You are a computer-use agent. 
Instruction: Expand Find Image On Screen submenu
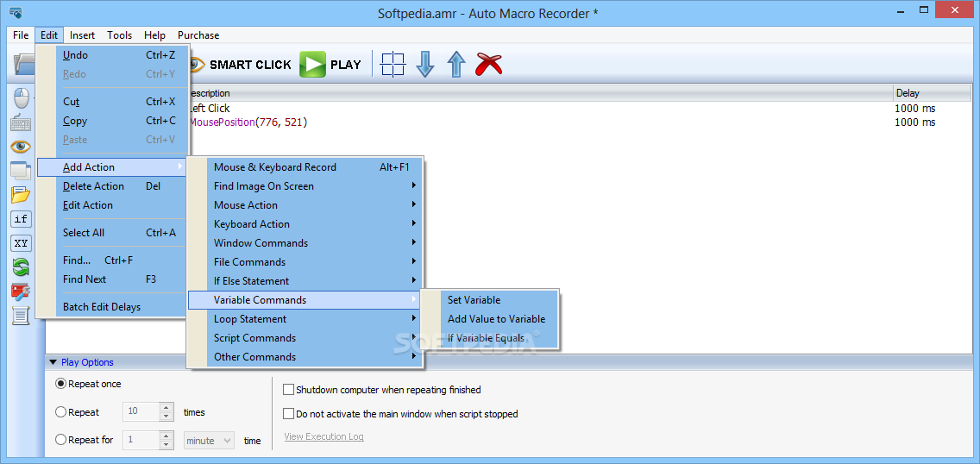pos(305,186)
